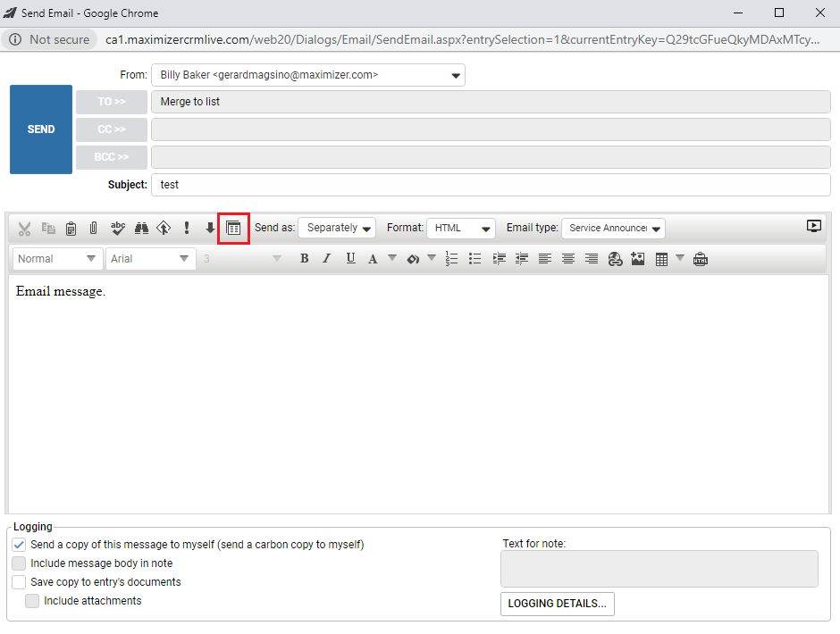Check Include message body in note

pyautogui.click(x=19, y=563)
